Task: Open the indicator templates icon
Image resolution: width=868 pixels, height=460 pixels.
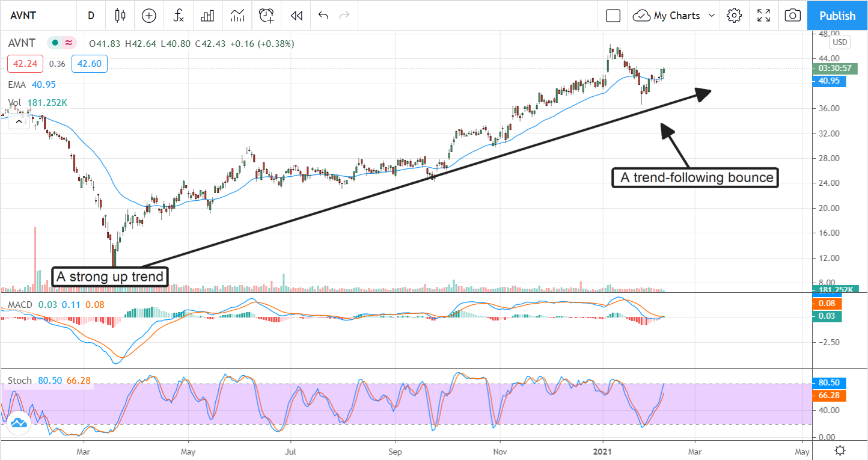Action: click(237, 16)
